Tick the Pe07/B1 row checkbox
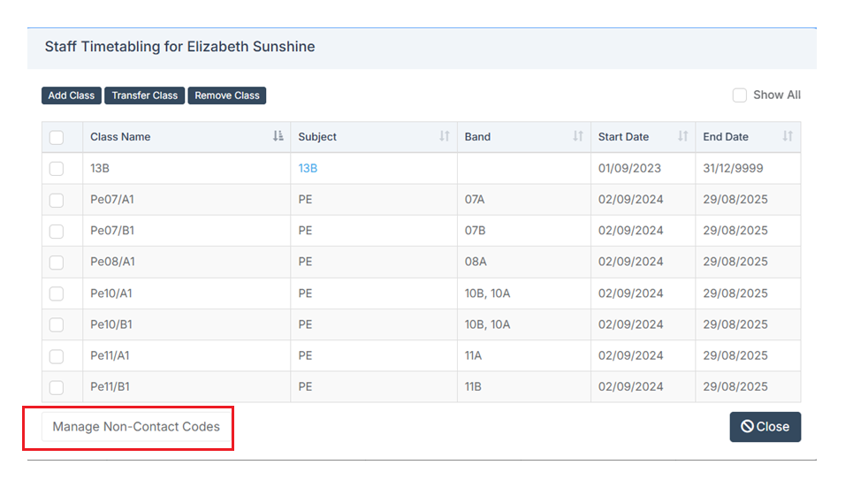The height and width of the screenshot is (480, 868). [57, 231]
